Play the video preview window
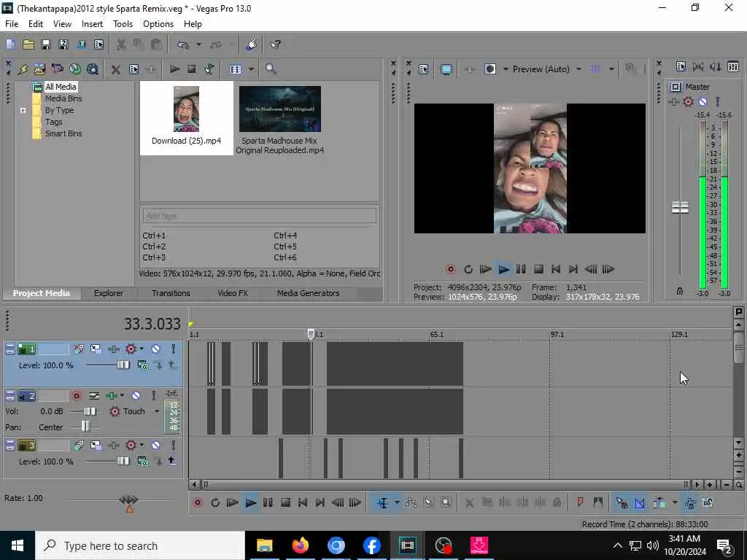Image resolution: width=747 pixels, height=560 pixels. pos(503,270)
